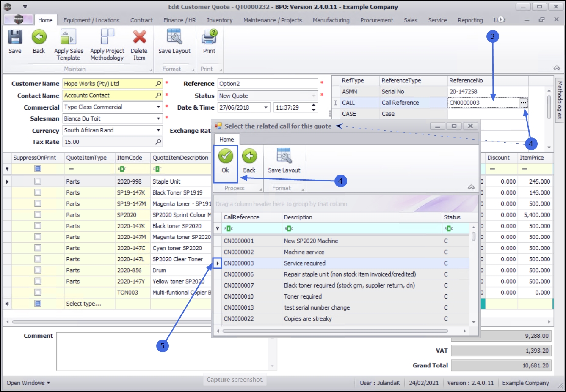Open the Equipment / Locations tab
The image size is (566, 392).
tap(91, 20)
